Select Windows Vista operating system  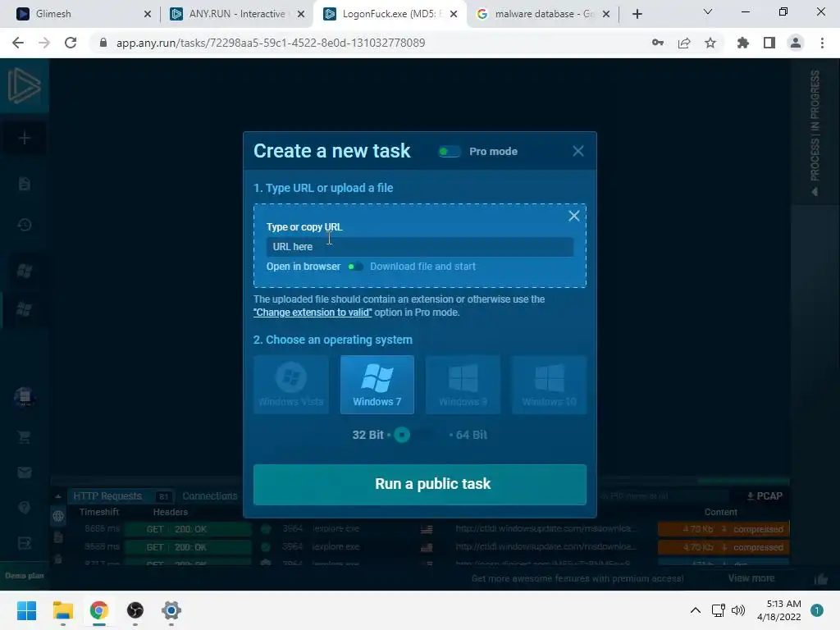tap(291, 384)
